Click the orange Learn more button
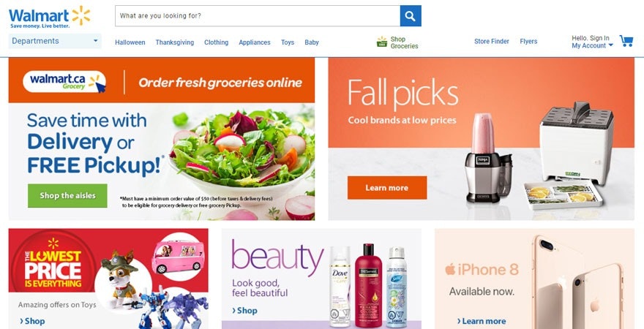The image size is (644, 329). click(387, 188)
